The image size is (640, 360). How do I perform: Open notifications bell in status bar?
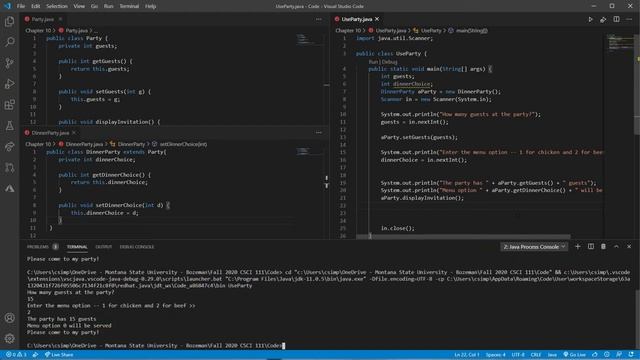631,355
